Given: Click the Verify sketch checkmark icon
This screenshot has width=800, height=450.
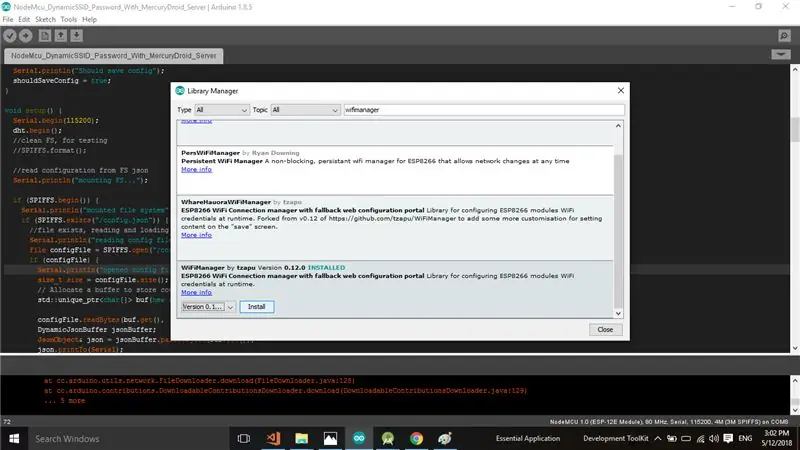Looking at the screenshot, I should point(10,36).
